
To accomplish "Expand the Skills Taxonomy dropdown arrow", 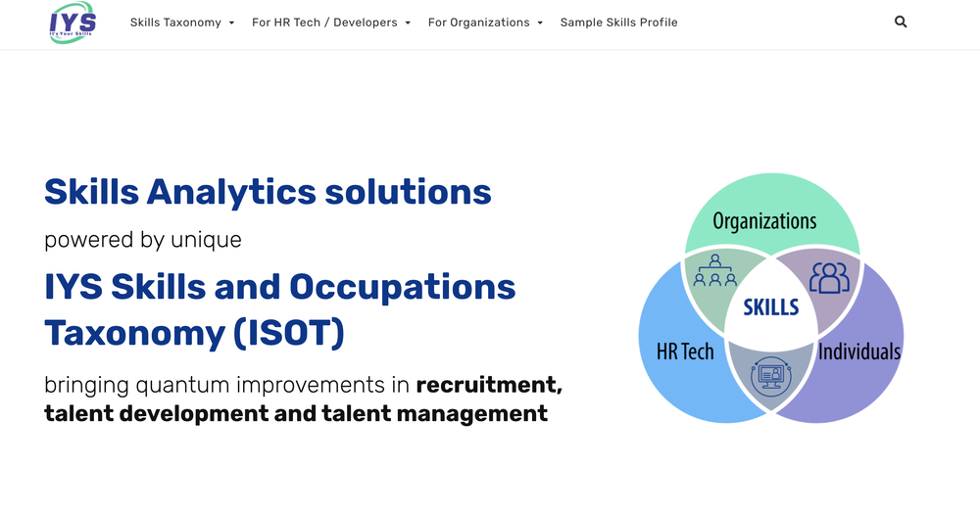I will point(231,23).
